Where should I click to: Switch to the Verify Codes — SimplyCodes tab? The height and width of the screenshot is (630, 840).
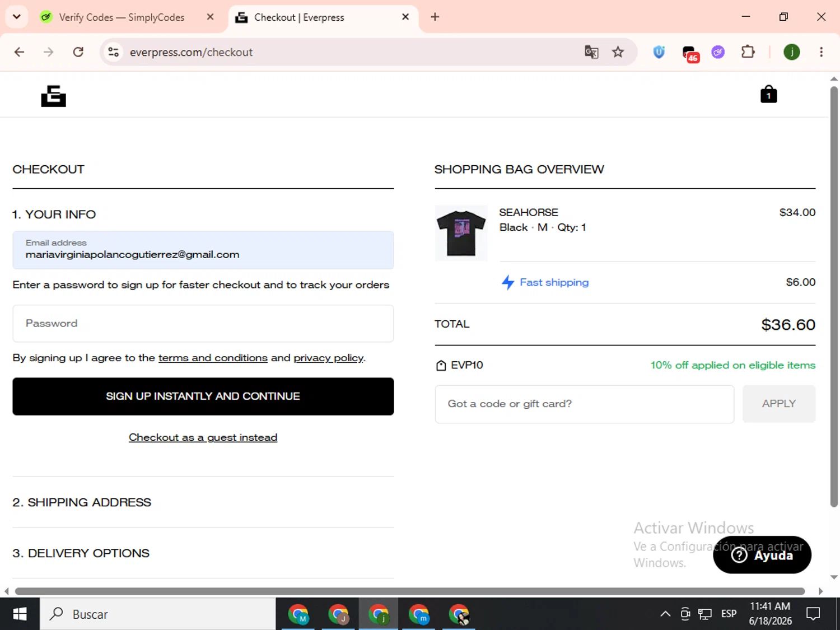click(x=122, y=17)
